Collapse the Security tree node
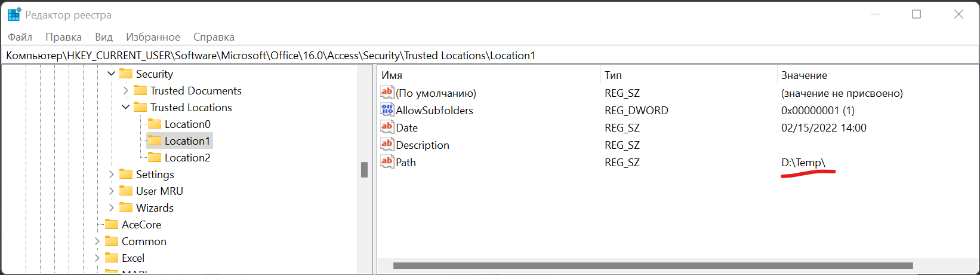The width and height of the screenshot is (980, 275). pyautogui.click(x=111, y=74)
